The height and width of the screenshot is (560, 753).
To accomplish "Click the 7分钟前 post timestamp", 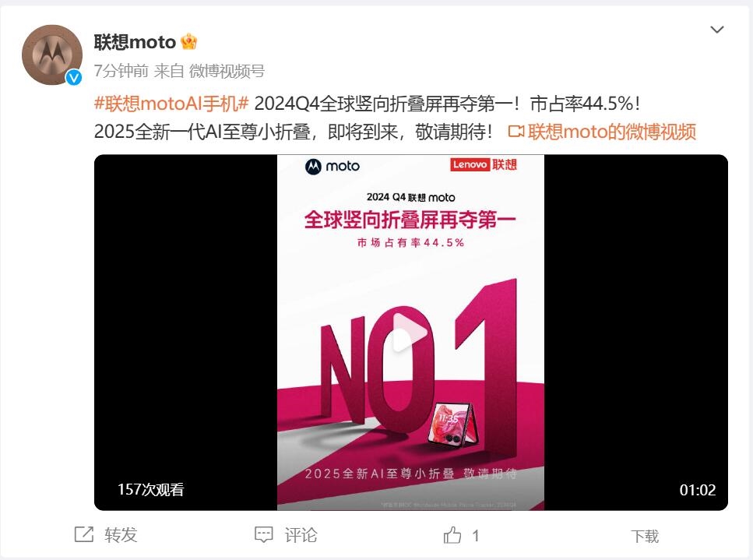I will click(121, 71).
